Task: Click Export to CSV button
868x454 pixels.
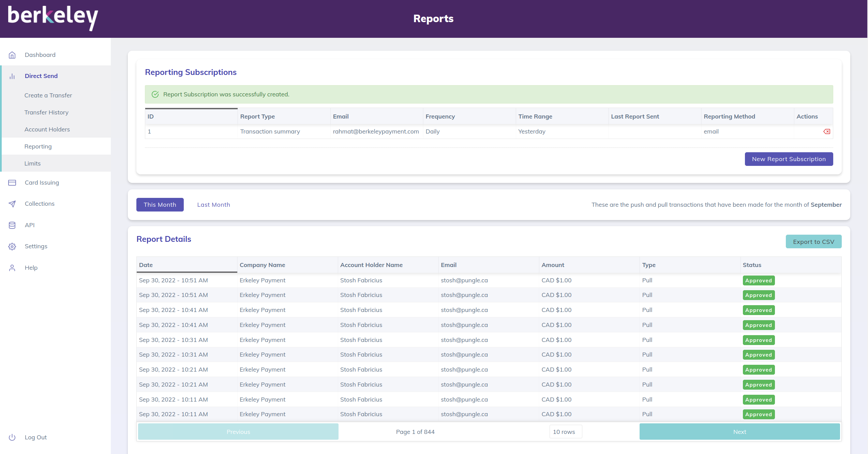Action: (813, 242)
